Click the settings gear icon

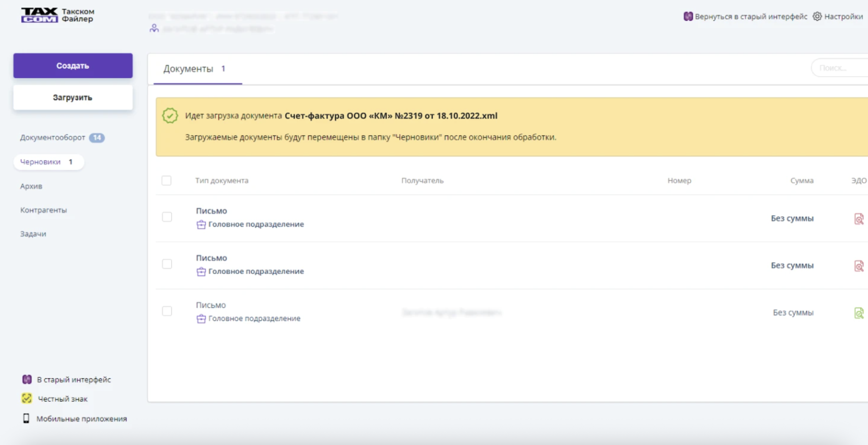coord(817,17)
